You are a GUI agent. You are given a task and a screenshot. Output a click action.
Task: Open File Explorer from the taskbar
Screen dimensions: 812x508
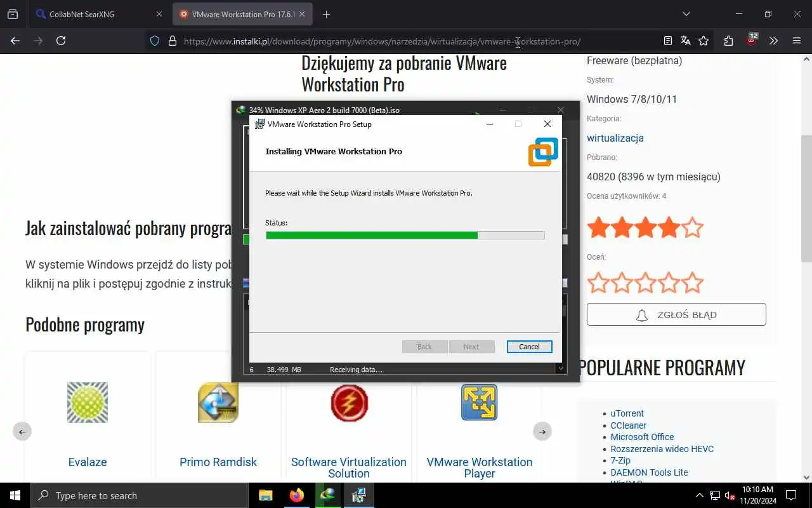coord(266,495)
